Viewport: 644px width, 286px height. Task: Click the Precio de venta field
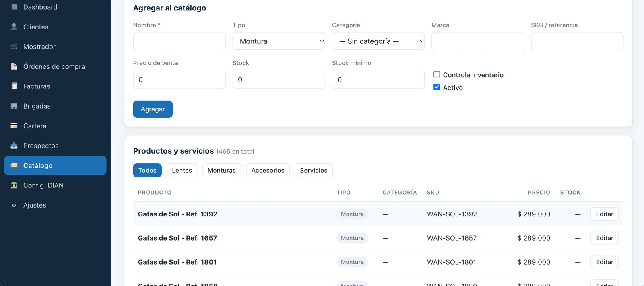pyautogui.click(x=180, y=80)
